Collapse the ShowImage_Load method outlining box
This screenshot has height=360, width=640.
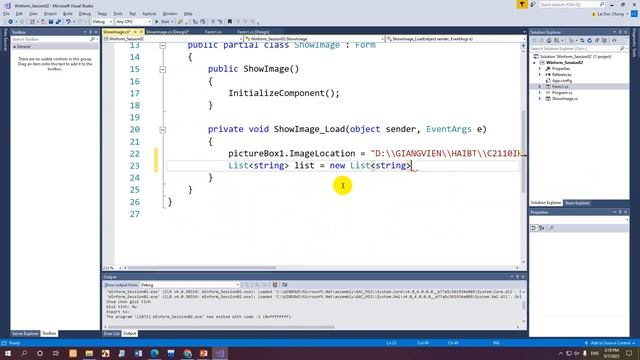coord(162,130)
